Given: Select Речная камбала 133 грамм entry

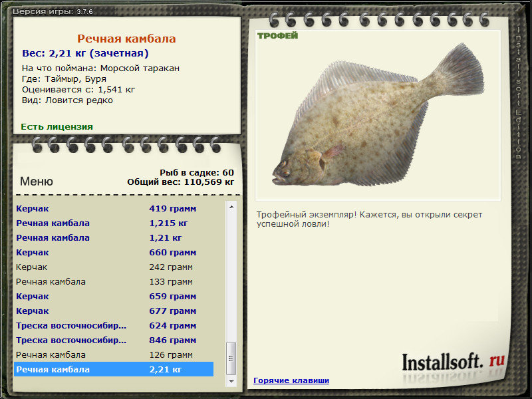Looking at the screenshot, I should (x=114, y=281).
